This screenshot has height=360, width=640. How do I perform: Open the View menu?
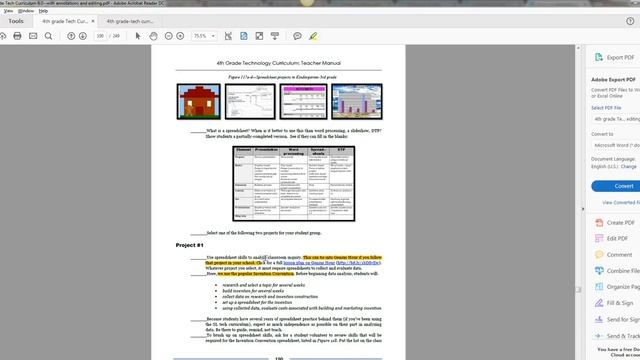coord(8,11)
